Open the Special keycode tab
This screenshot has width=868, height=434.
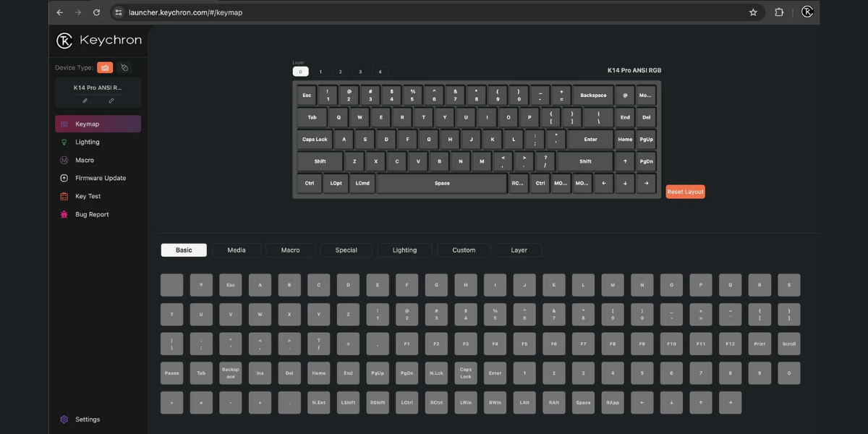pyautogui.click(x=346, y=250)
